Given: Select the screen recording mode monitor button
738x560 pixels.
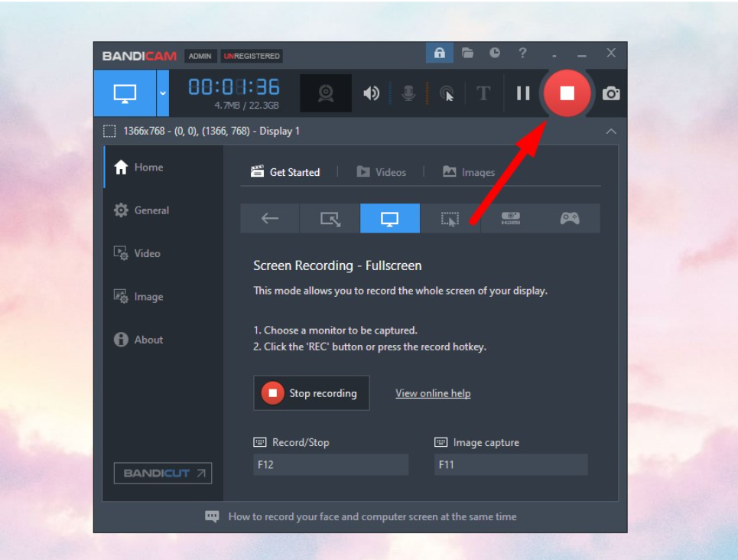Looking at the screenshot, I should (125, 93).
